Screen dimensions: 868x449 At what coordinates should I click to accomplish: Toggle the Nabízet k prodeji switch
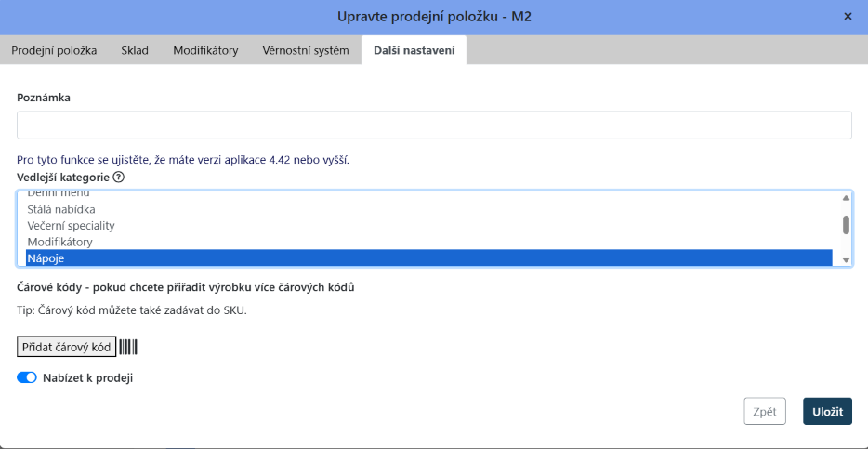pyautogui.click(x=27, y=378)
